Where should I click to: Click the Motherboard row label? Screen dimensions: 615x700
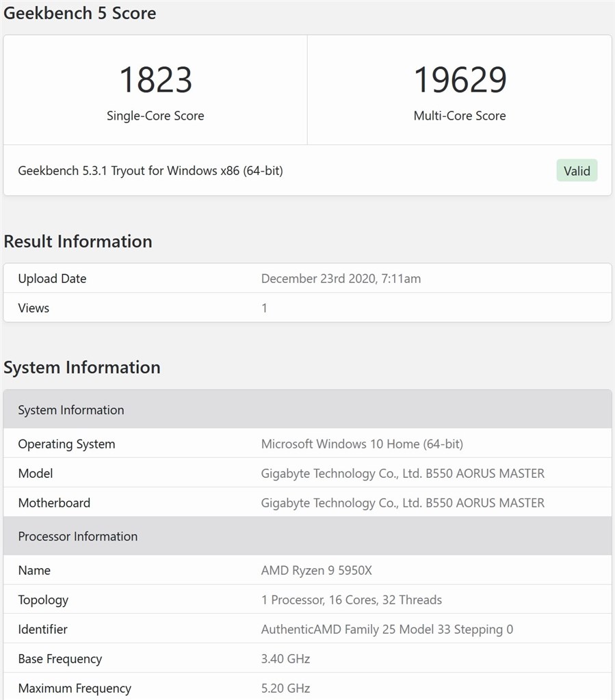pyautogui.click(x=54, y=502)
